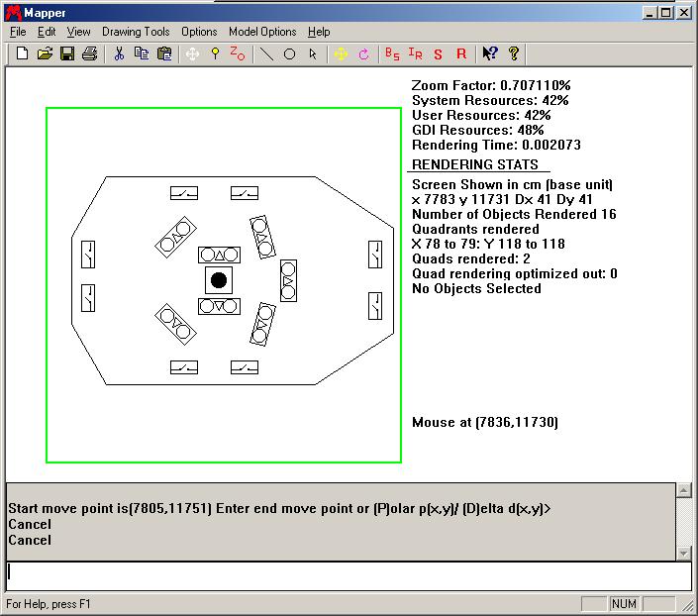
Task: Click the context help arrow icon
Action: click(490, 53)
